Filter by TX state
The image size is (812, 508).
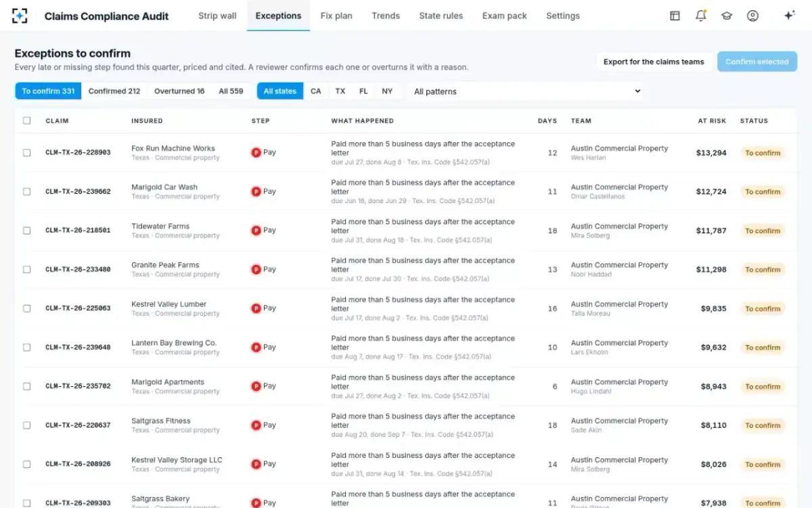coord(340,91)
